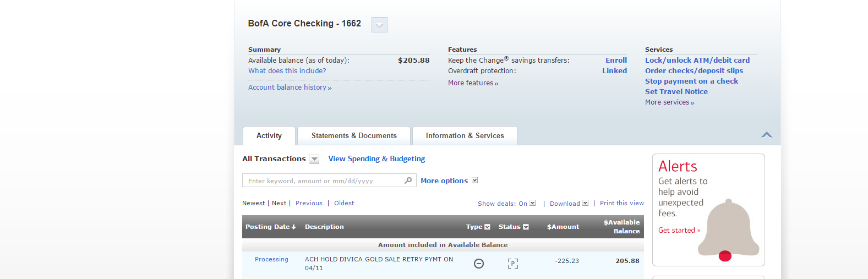Open Set Travel Notice link
The width and height of the screenshot is (868, 279).
[x=676, y=92]
